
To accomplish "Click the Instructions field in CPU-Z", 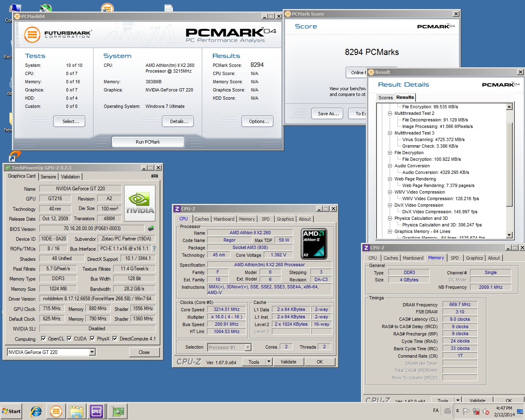I will [x=269, y=290].
